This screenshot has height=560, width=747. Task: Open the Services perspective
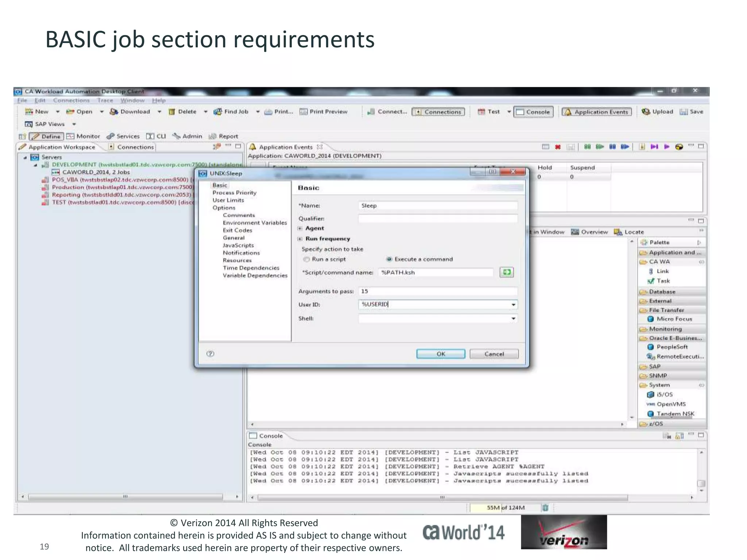click(x=123, y=136)
